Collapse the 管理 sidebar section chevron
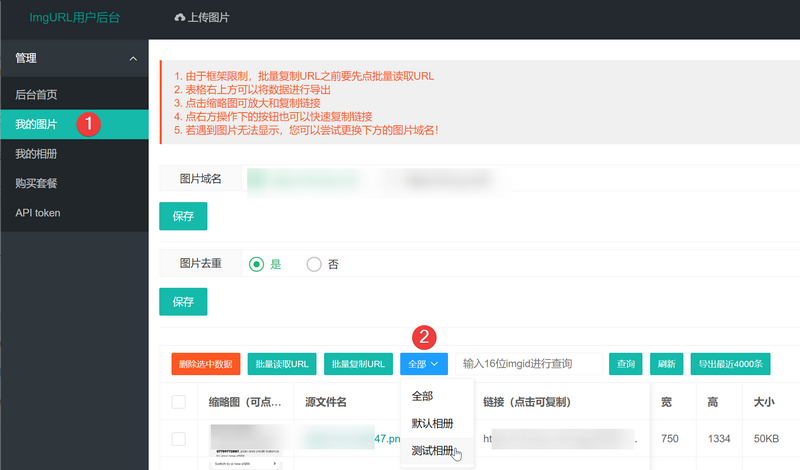 (x=133, y=59)
